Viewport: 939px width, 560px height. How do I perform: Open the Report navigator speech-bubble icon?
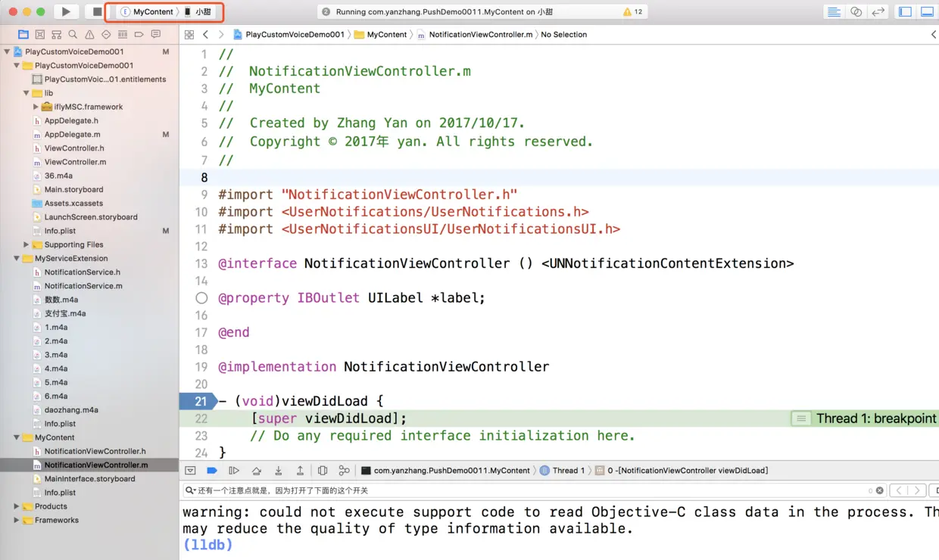(x=156, y=35)
